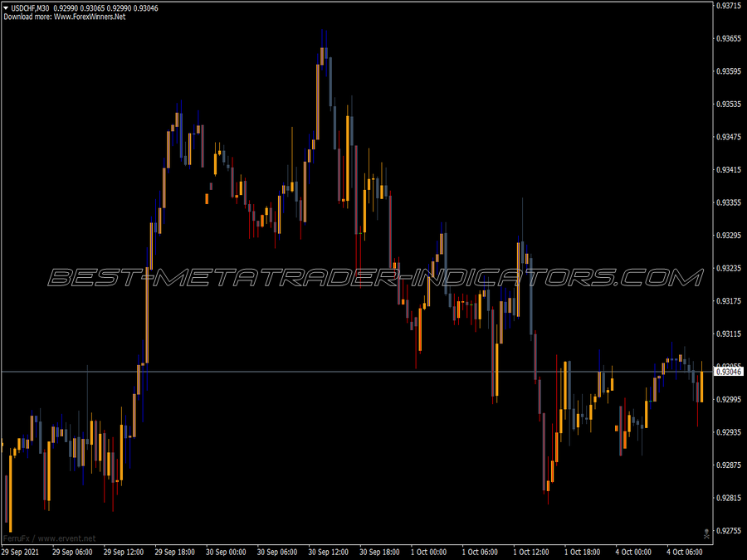Click the 29 Sep 12:00 time label
This screenshot has width=747, height=560.
click(124, 553)
